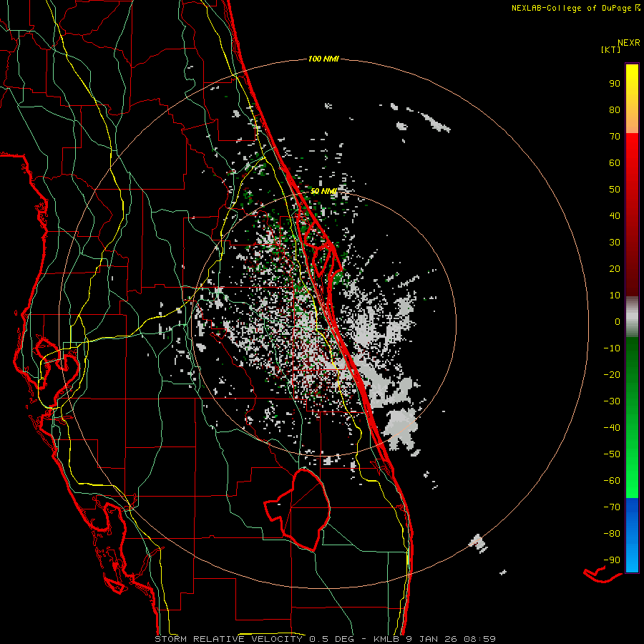Click the -60 knot scale value
The height and width of the screenshot is (644, 644).
[x=612, y=481]
